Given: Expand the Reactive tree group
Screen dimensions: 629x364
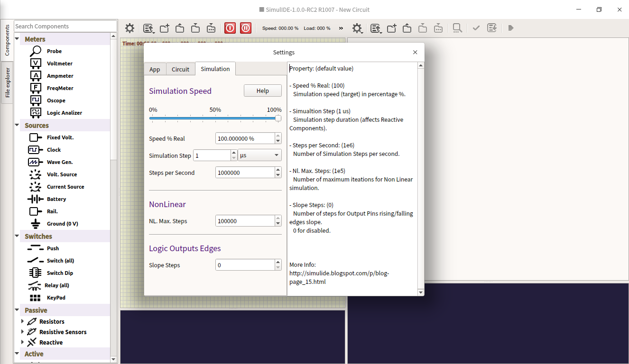Looking at the screenshot, I should pos(22,342).
